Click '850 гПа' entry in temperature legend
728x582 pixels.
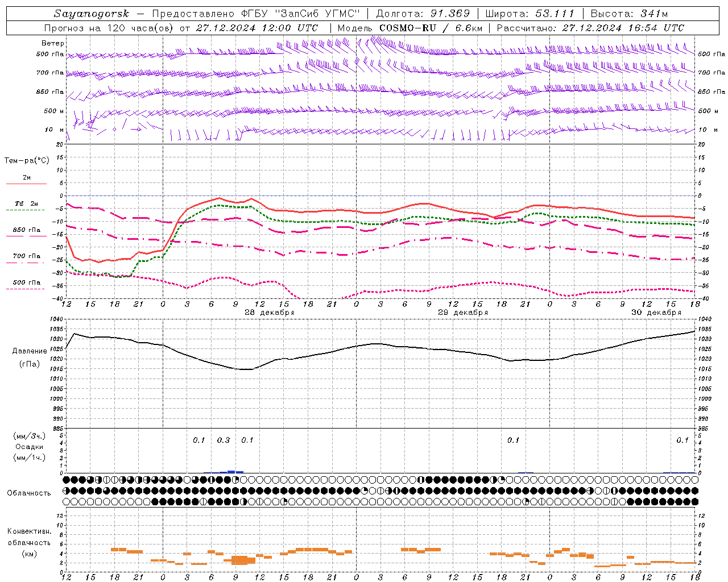27,230
